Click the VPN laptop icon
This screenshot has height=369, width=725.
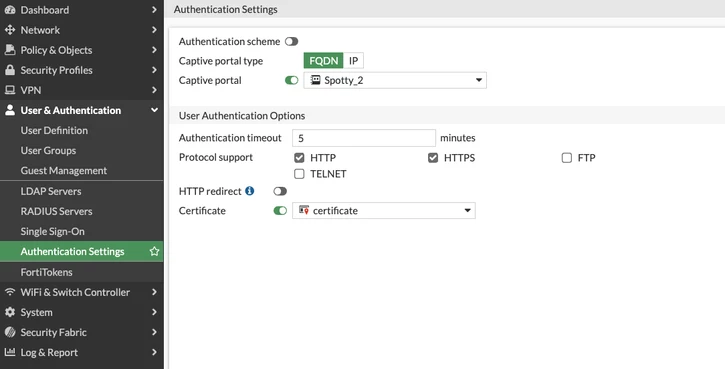click(10, 90)
